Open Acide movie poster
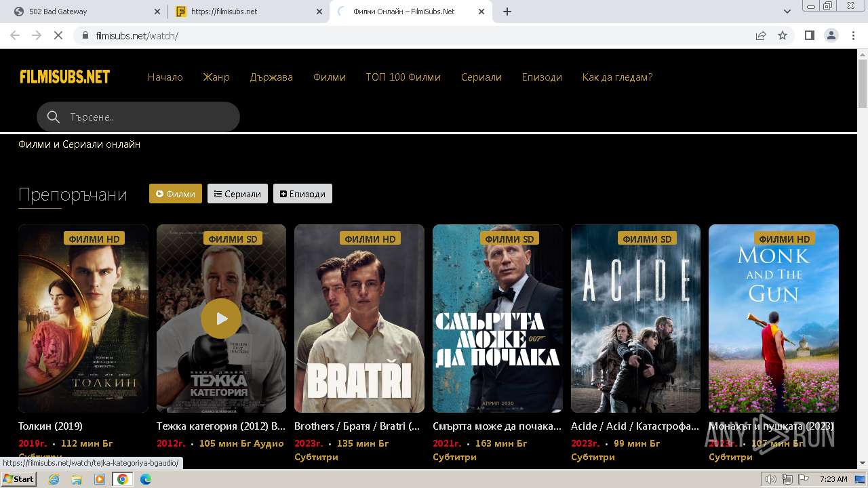 [635, 319]
